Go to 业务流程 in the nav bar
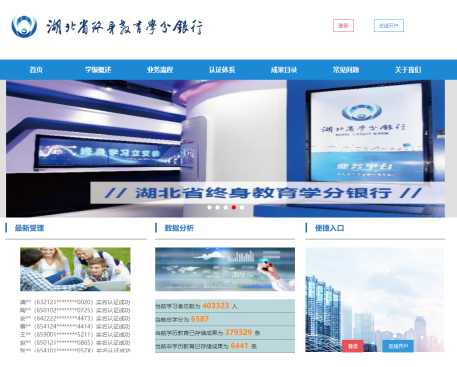This screenshot has height=367, width=457. pos(160,70)
